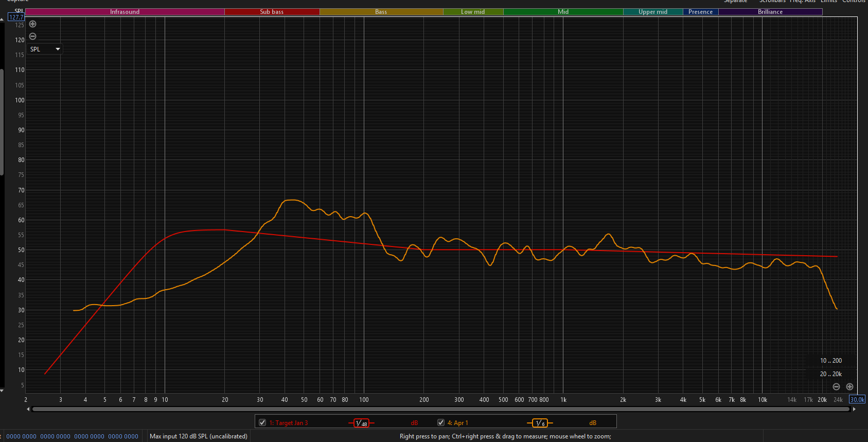Click the 1/48 smoothing icon for Target Jan 3
This screenshot has width=868, height=442.
[x=361, y=423]
